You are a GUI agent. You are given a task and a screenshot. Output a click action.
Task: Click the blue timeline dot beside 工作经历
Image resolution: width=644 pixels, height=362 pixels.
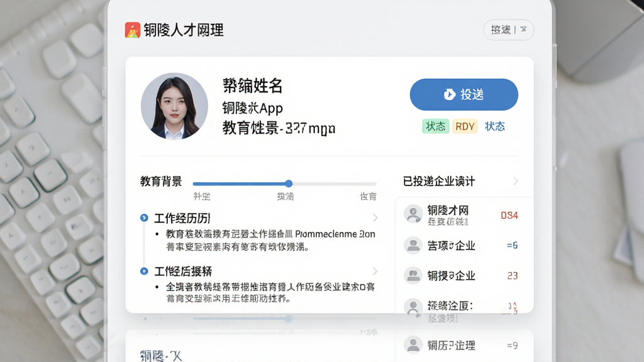coord(144,217)
